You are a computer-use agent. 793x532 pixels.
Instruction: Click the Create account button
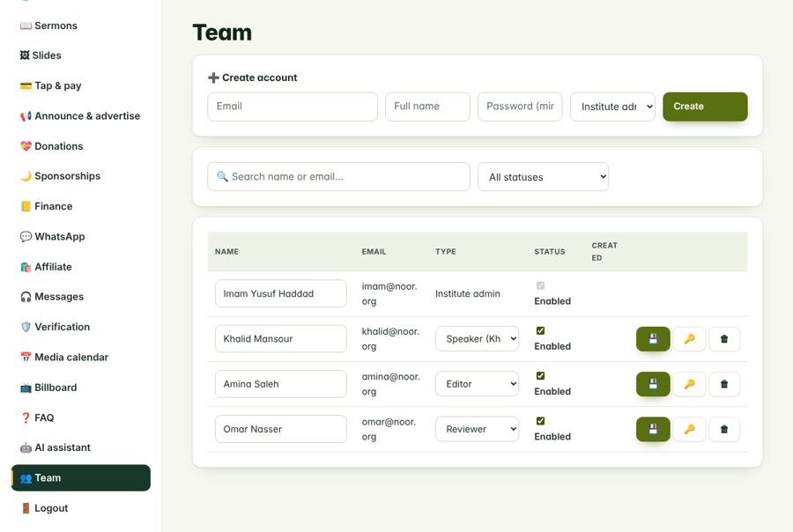tap(705, 107)
